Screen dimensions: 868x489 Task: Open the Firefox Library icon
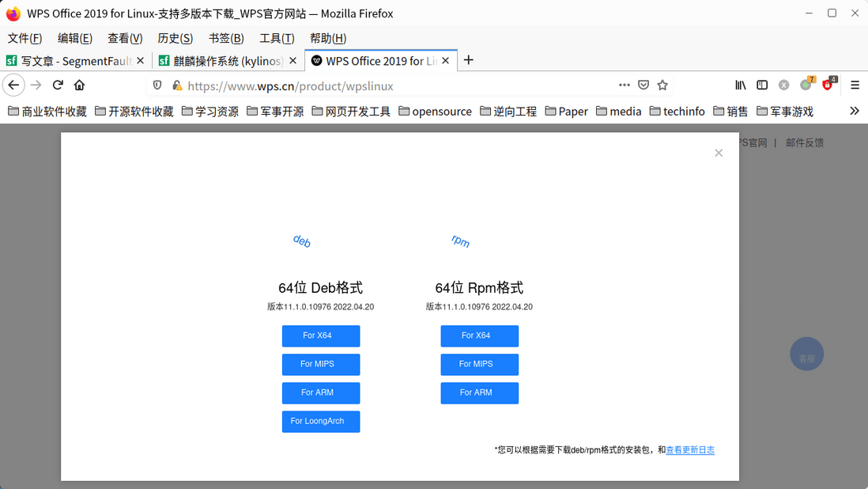click(740, 85)
